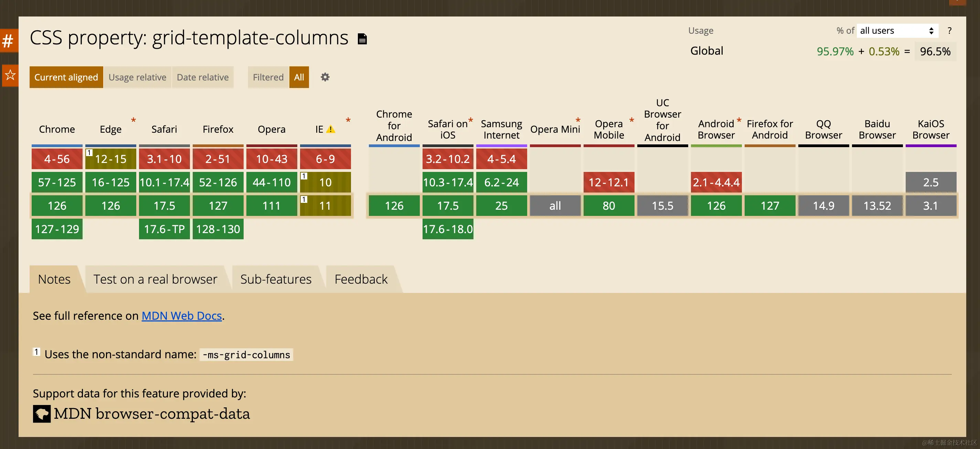Image resolution: width=980 pixels, height=449 pixels.
Task: Click the hash permalink icon
Action: [8, 41]
